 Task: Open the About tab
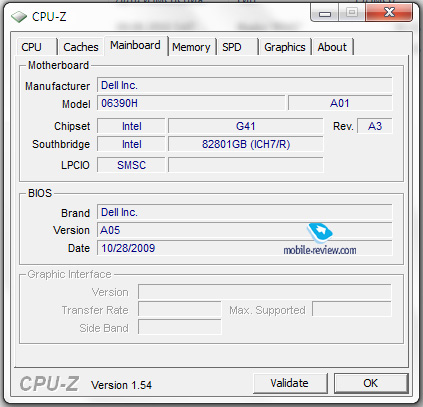click(x=332, y=47)
